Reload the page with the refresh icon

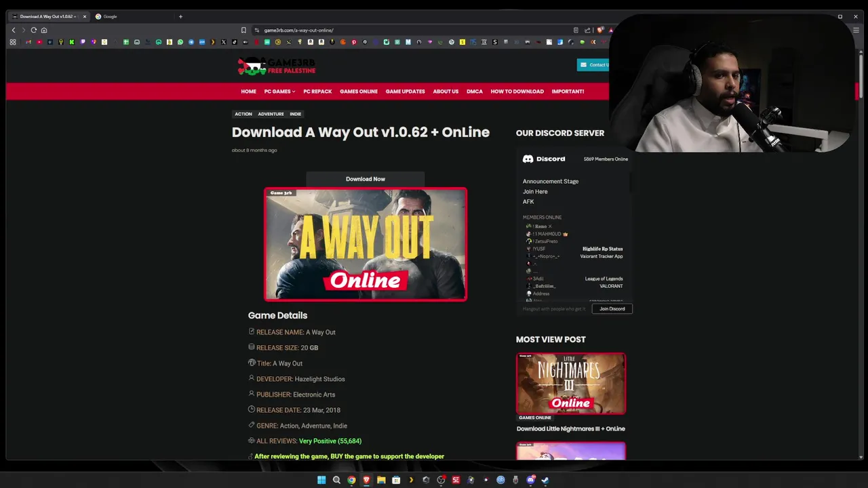coord(34,30)
